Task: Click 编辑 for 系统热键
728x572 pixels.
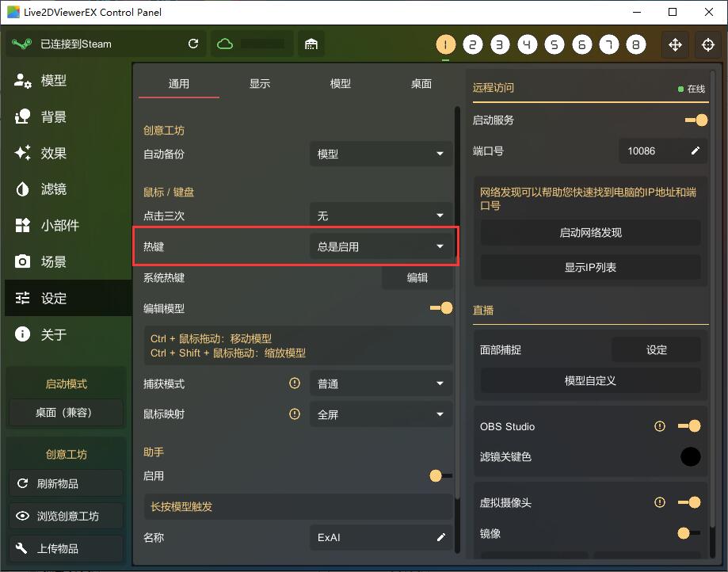Action: point(417,277)
